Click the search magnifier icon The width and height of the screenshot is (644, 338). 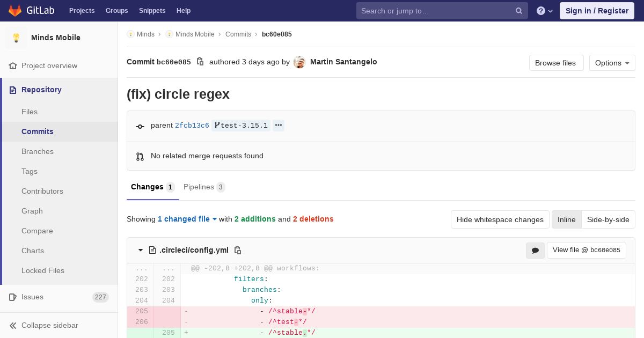pos(519,11)
